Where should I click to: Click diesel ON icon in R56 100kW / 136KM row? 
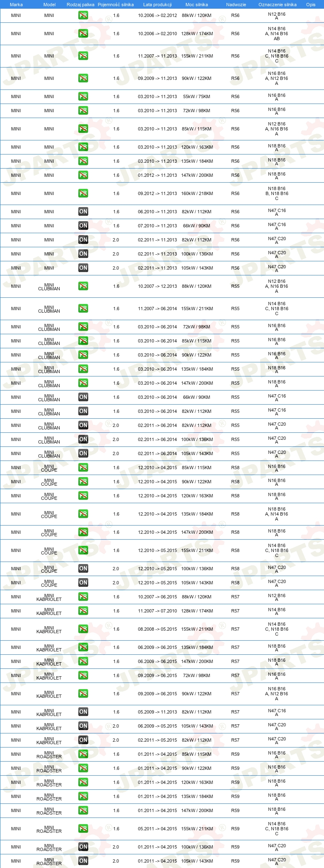point(83,254)
